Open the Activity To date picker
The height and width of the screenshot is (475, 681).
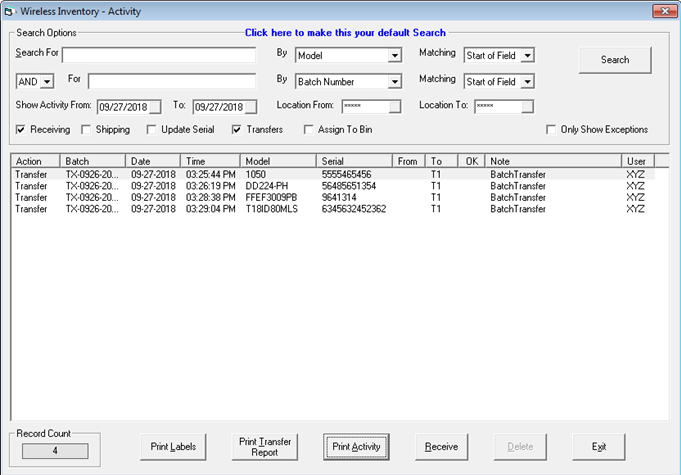pos(251,107)
